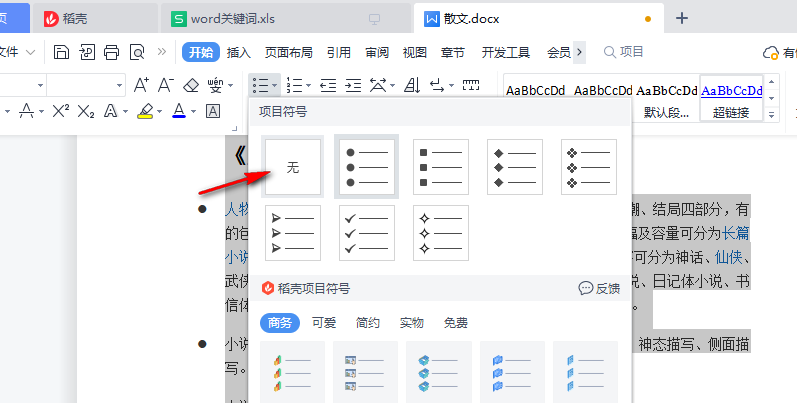This screenshot has width=797, height=403.
Task: Choose the checkmark bullet style
Action: (366, 232)
